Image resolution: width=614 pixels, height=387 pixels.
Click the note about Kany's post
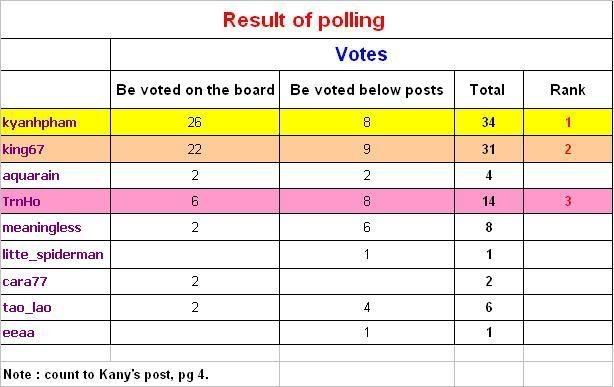(106, 374)
